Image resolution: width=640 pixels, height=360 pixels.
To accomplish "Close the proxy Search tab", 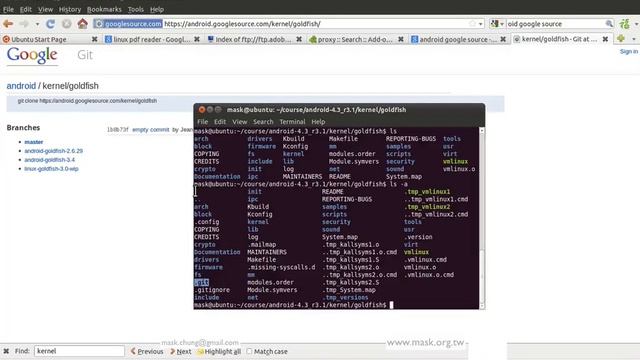I will (401, 39).
